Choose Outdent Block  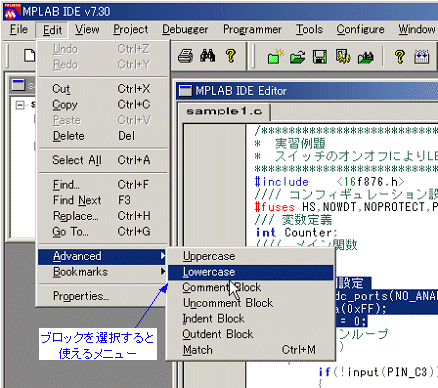(x=250, y=334)
